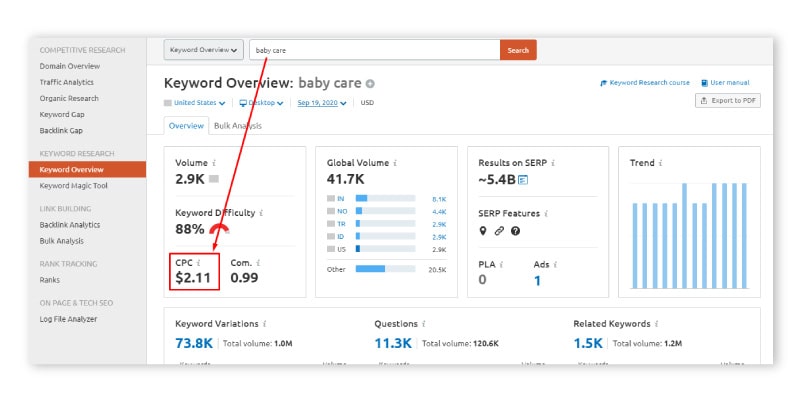Click the IN global volume 8.1K value
This screenshot has width=800, height=401.
(439, 199)
